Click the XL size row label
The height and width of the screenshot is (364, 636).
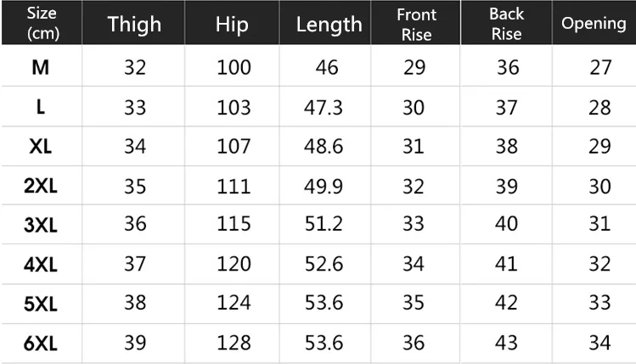41,146
